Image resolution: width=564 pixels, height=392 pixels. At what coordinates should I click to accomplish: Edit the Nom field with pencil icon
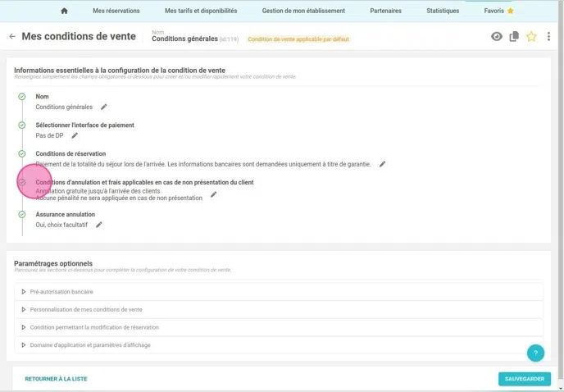(x=103, y=107)
